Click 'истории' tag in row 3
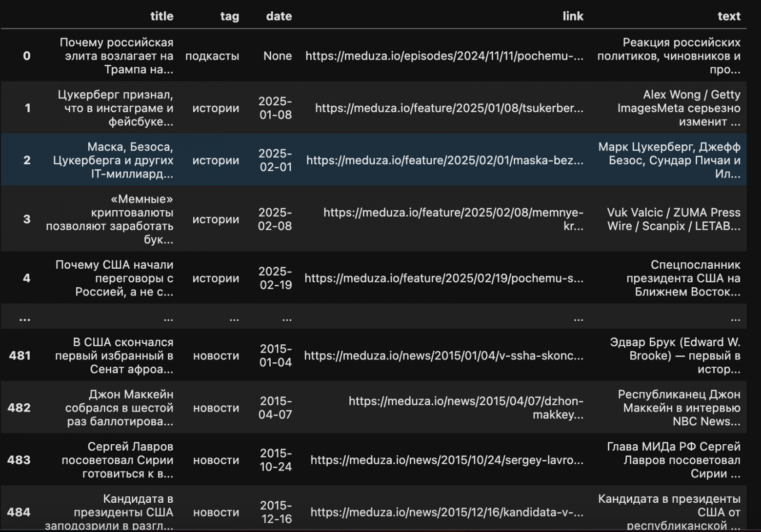The height and width of the screenshot is (532, 761). 216,219
